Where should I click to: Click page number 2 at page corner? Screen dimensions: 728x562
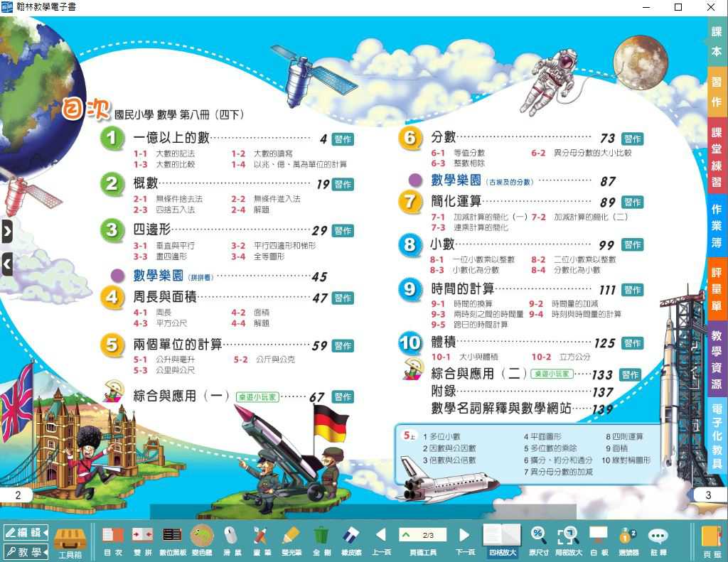[x=18, y=495]
